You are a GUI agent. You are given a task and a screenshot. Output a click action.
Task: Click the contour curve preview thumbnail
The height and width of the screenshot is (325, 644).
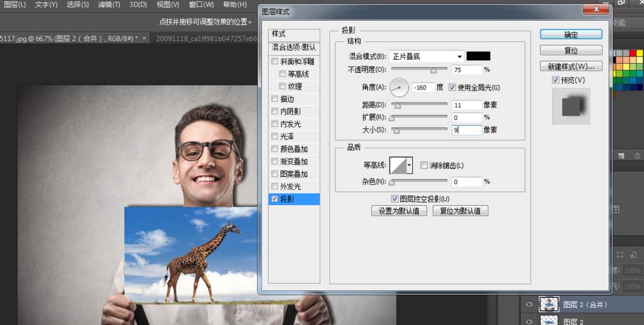click(x=398, y=165)
